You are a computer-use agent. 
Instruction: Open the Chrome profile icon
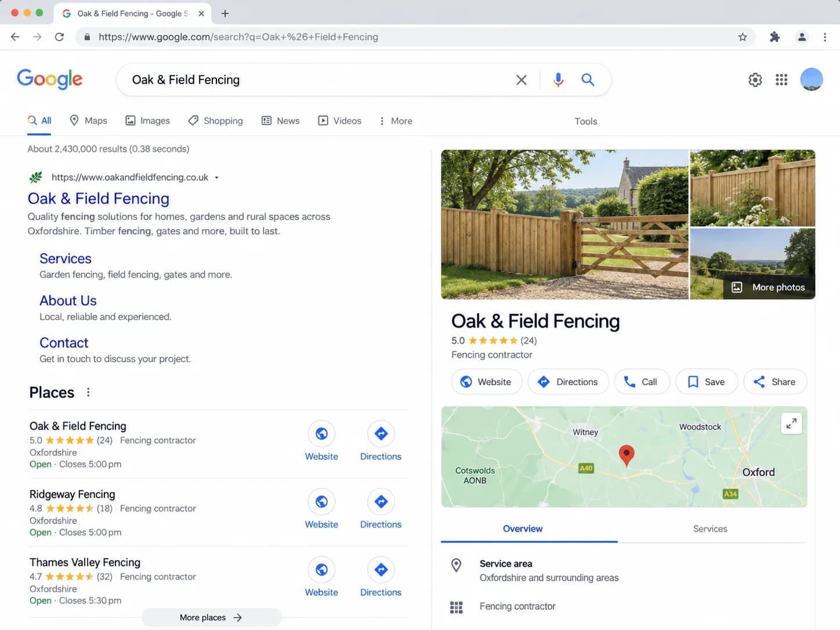[x=802, y=37]
